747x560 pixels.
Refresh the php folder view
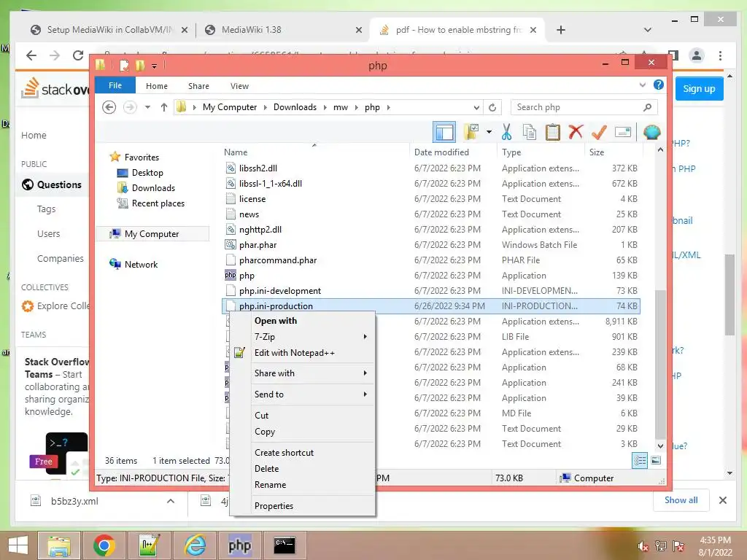point(492,107)
